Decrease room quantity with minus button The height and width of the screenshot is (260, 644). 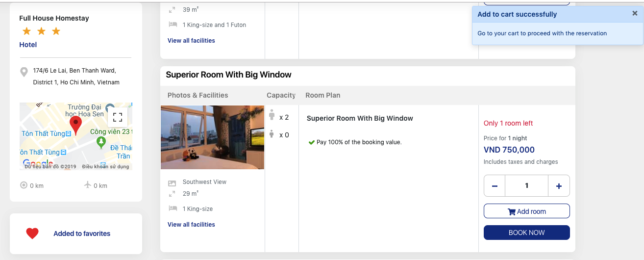tap(495, 186)
